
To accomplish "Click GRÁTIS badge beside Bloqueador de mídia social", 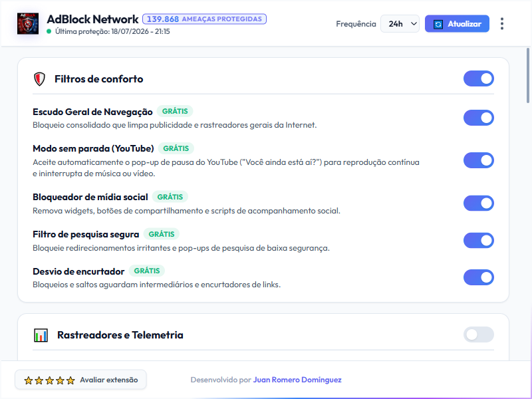I will 170,197.
